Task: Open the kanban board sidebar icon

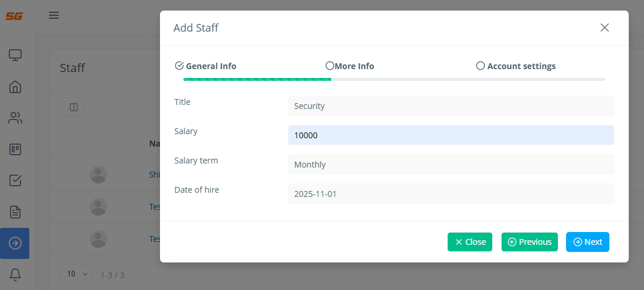Action: (15, 149)
